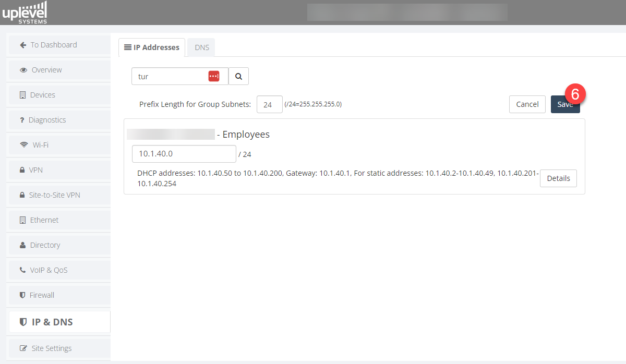Click the Prefix Length input showing 24
This screenshot has height=364, width=626.
pos(270,104)
